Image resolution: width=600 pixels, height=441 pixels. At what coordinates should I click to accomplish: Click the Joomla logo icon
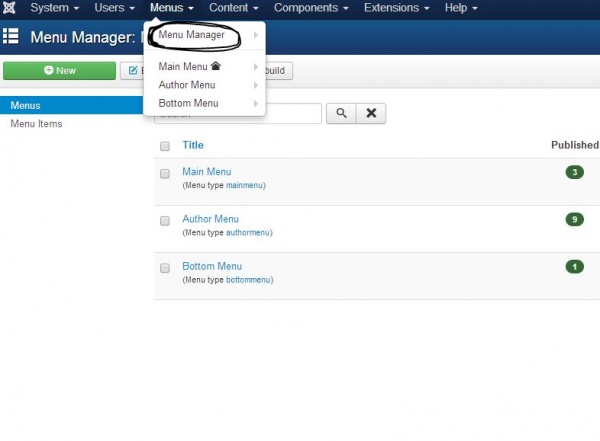tap(9, 8)
